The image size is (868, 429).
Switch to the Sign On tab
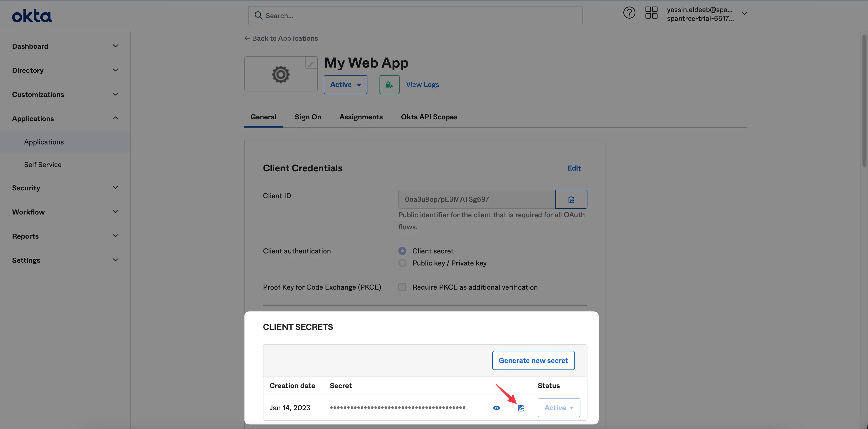308,117
